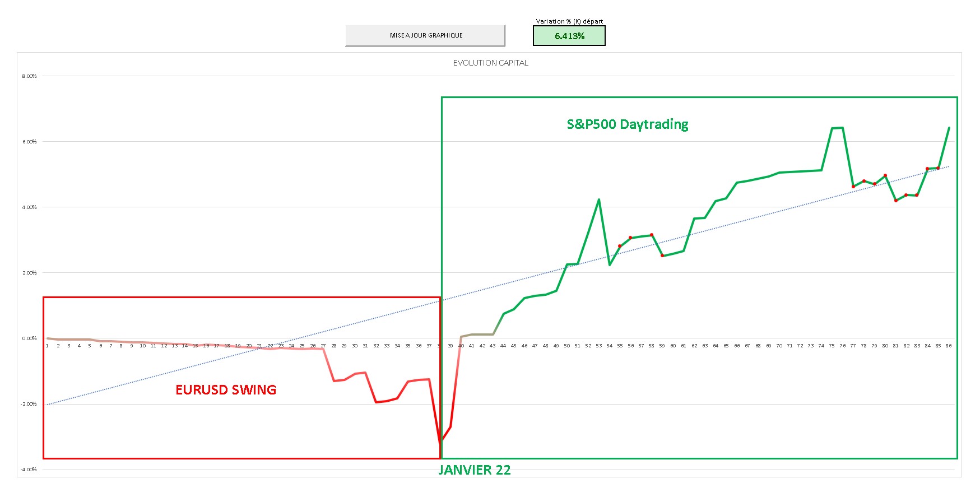Click the -2.00% y-axis label

pos(29,404)
